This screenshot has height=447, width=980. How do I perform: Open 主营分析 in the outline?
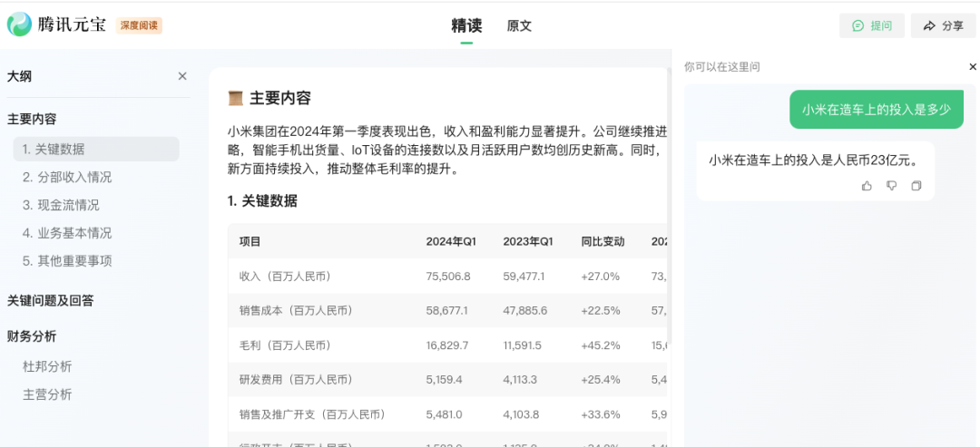47,394
